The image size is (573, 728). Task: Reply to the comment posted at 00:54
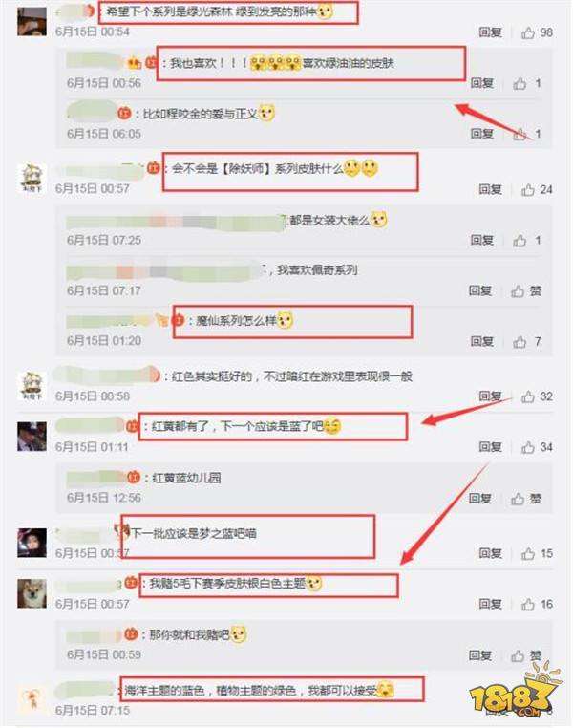[x=491, y=32]
